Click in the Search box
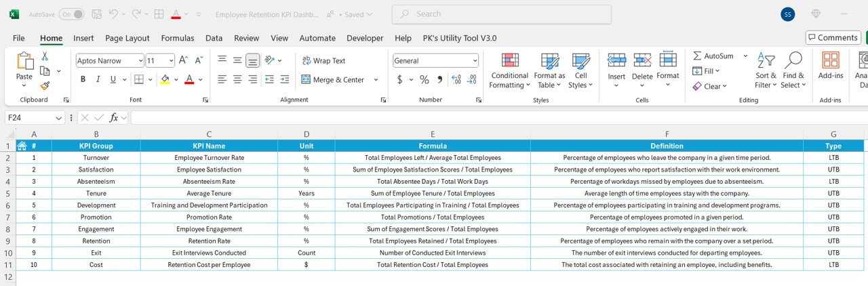This screenshot has height=286, width=868. click(502, 14)
